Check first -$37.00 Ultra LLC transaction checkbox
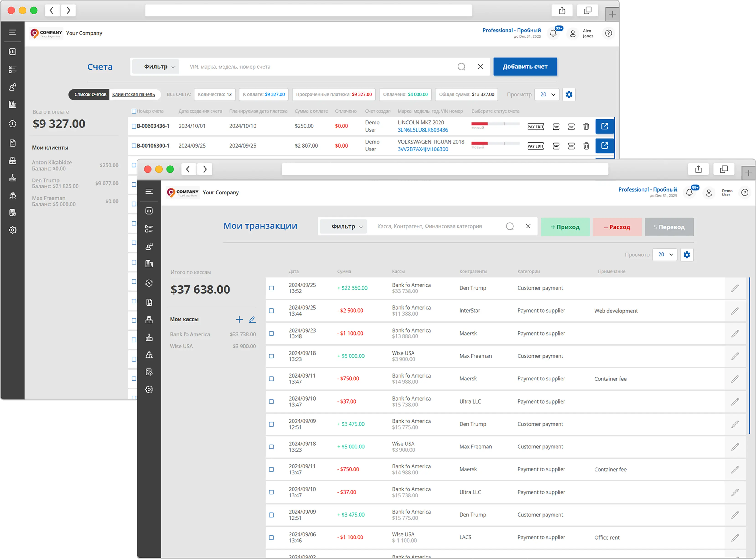 (271, 401)
